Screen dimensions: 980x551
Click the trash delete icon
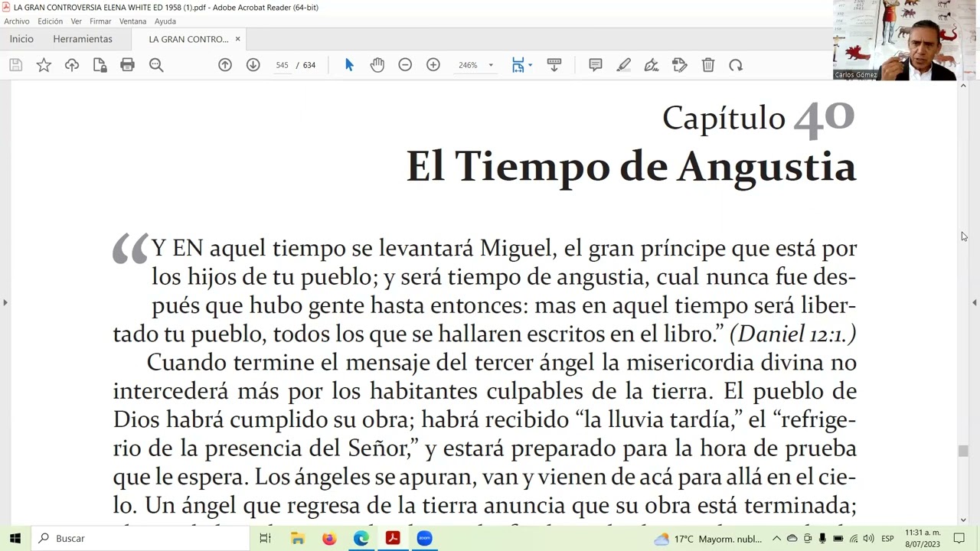click(708, 65)
